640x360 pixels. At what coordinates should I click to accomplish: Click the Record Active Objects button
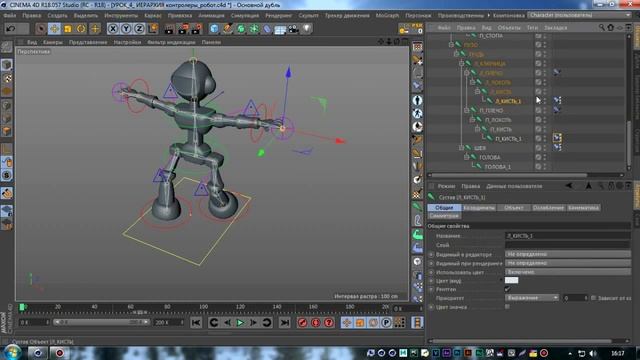click(x=302, y=323)
